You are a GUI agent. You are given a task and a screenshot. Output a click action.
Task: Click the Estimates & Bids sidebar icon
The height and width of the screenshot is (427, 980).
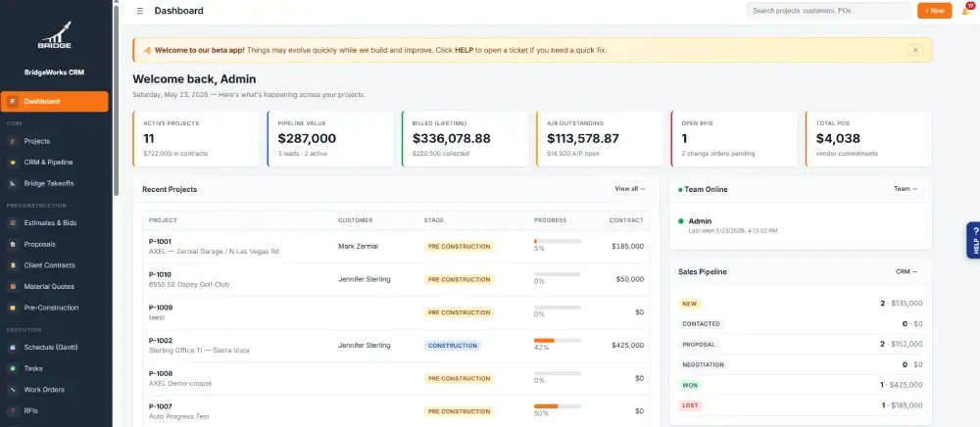13,223
